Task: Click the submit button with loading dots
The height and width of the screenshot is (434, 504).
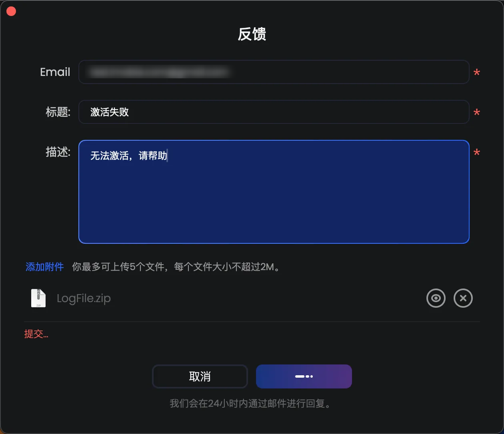Action: (x=304, y=376)
